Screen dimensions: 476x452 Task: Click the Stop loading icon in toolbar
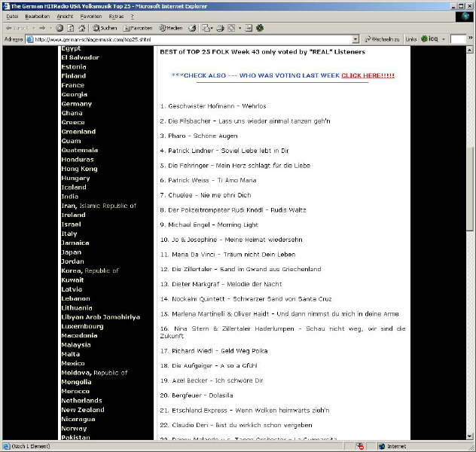[59, 28]
